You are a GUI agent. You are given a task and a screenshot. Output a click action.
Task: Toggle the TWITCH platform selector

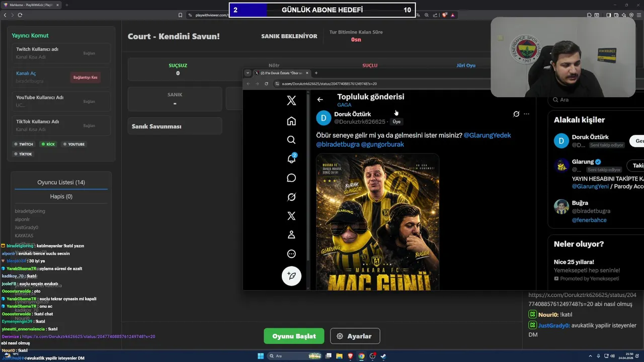[x=24, y=144]
